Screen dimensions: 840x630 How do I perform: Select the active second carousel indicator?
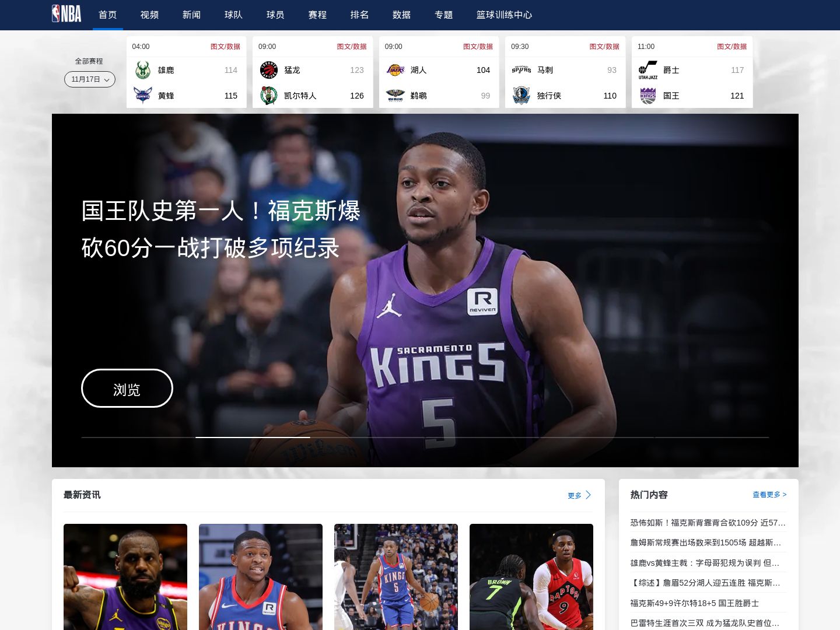click(x=253, y=437)
